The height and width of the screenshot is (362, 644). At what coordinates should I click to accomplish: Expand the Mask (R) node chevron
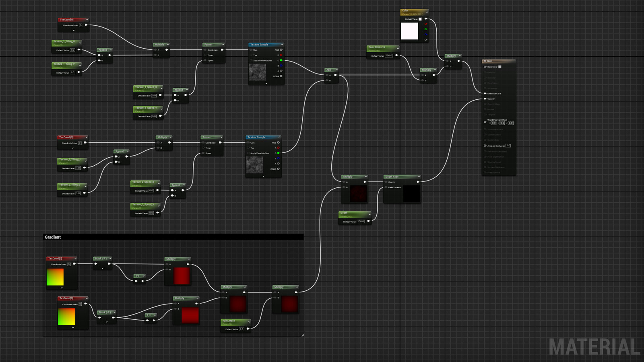pos(110,259)
